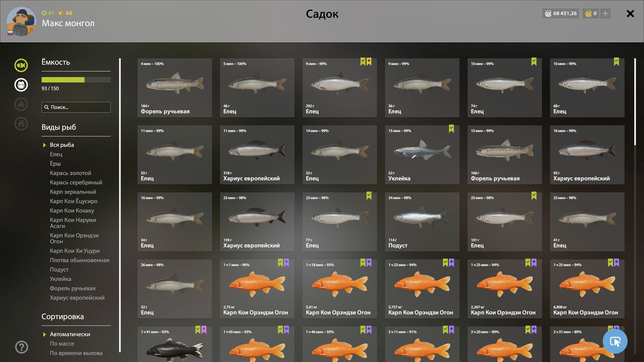The height and width of the screenshot is (362, 644).
Task: Select sorting by По времени вылова
Action: click(x=76, y=353)
